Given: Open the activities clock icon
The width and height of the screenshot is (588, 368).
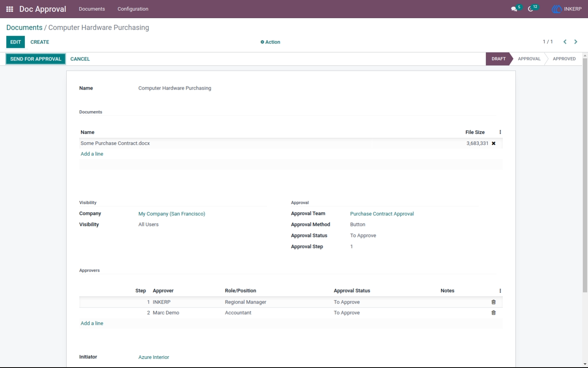Looking at the screenshot, I should pos(531,9).
